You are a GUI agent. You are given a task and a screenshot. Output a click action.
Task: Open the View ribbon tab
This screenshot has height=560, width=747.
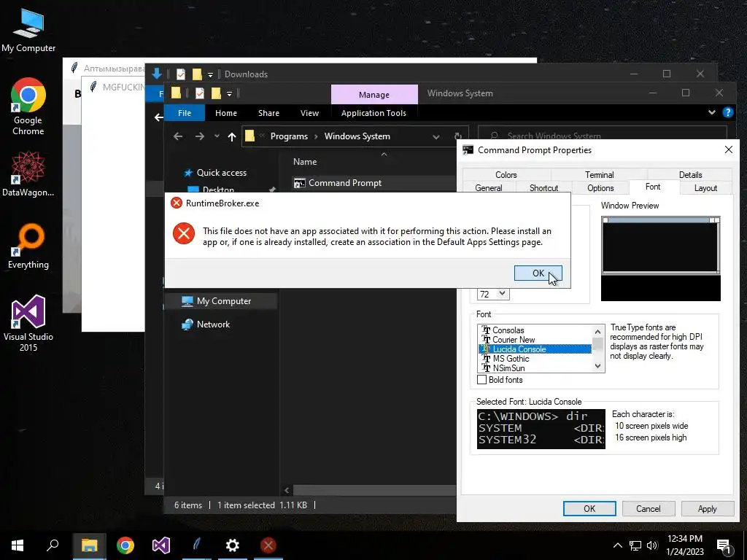pos(309,113)
